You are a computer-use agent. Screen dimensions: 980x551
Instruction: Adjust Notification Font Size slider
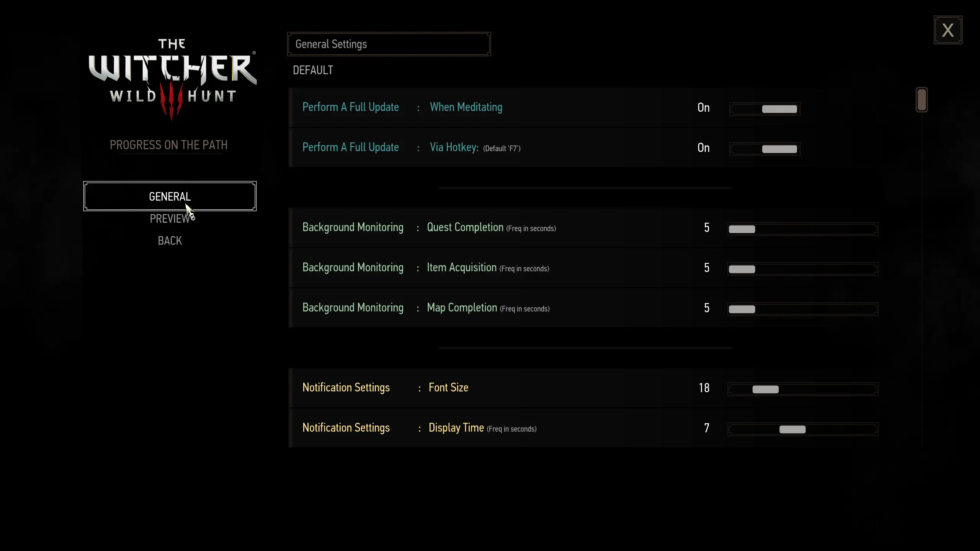[x=803, y=389]
